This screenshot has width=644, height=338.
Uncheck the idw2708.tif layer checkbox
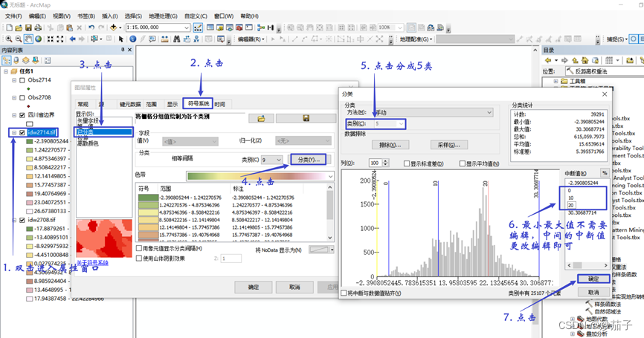(22, 220)
